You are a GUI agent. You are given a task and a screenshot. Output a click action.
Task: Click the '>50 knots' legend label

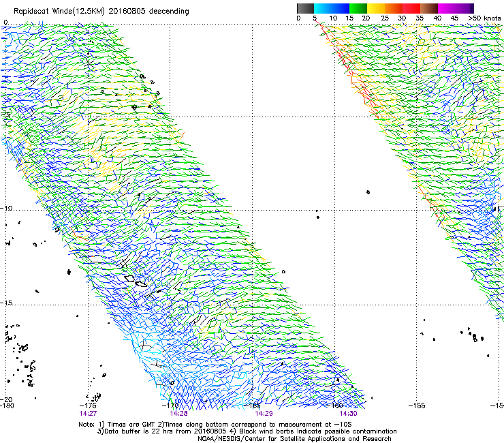(484, 18)
